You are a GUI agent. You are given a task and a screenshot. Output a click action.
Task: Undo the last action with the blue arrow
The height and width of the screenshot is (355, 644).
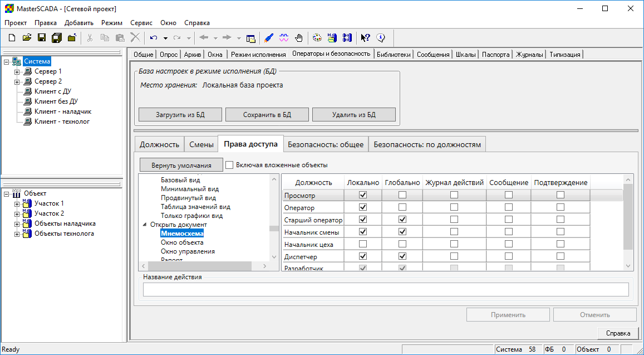tap(154, 38)
